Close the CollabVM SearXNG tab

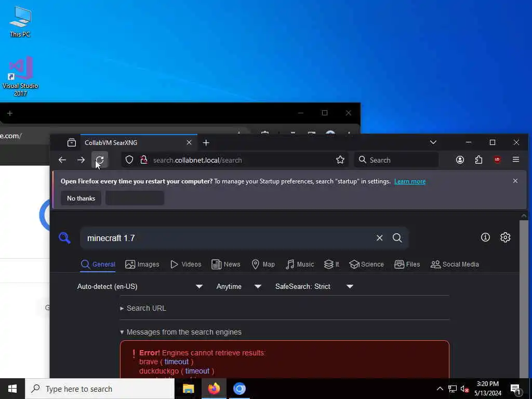189,142
